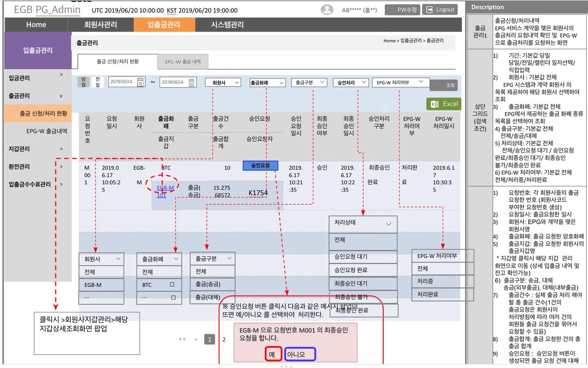588x368 pixels.
Task: Open the EPG-W 처리여부 dropdown in search bar
Action: pos(400,83)
